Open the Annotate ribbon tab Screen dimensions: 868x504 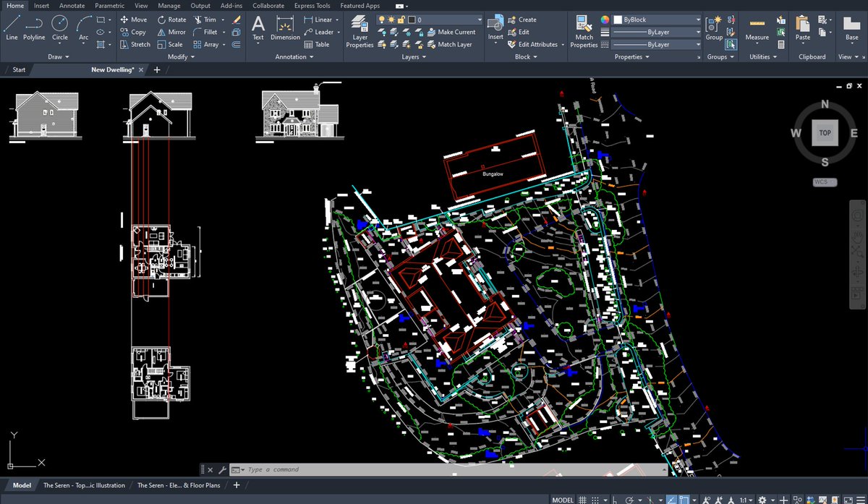(x=72, y=6)
